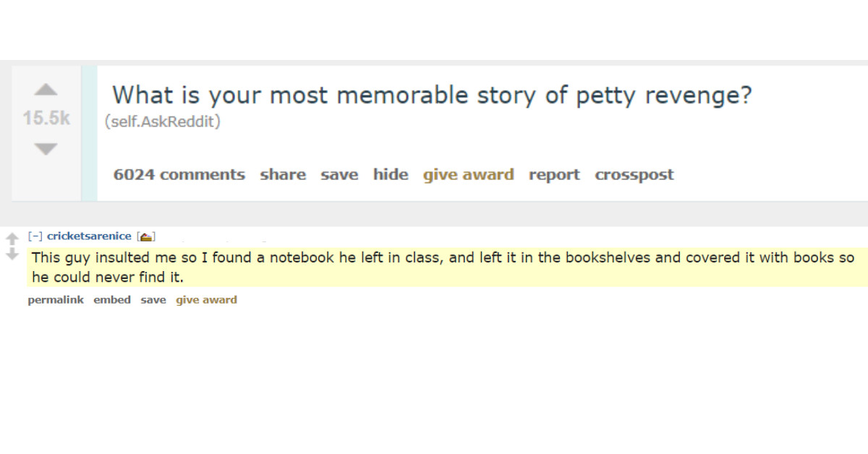Open the 6024 comments link
This screenshot has width=868, height=454.
(179, 174)
